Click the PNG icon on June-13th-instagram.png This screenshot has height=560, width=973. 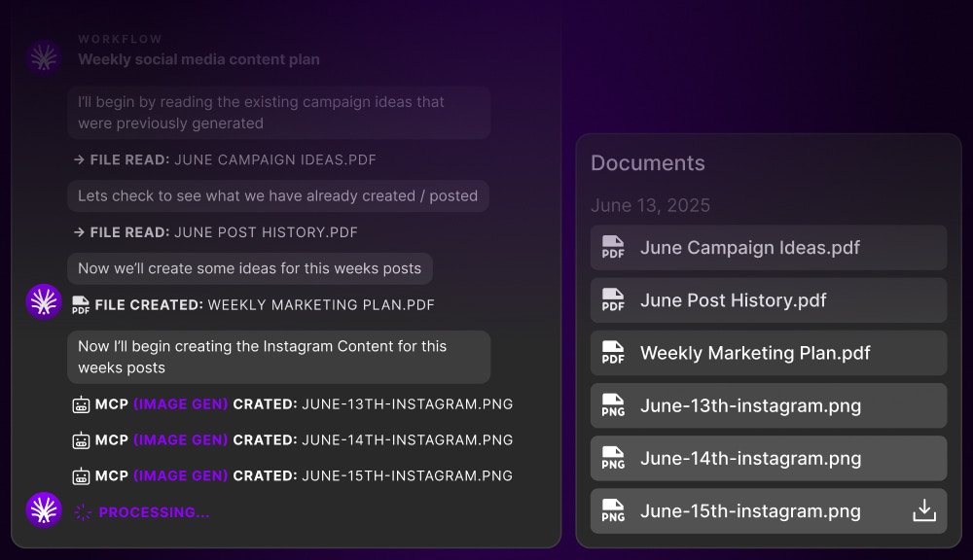click(613, 405)
